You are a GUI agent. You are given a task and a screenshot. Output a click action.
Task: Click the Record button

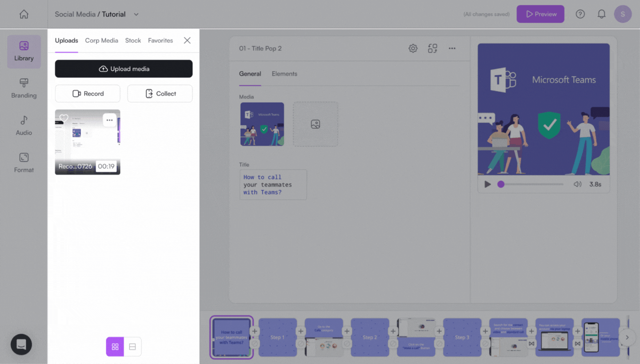coord(88,94)
